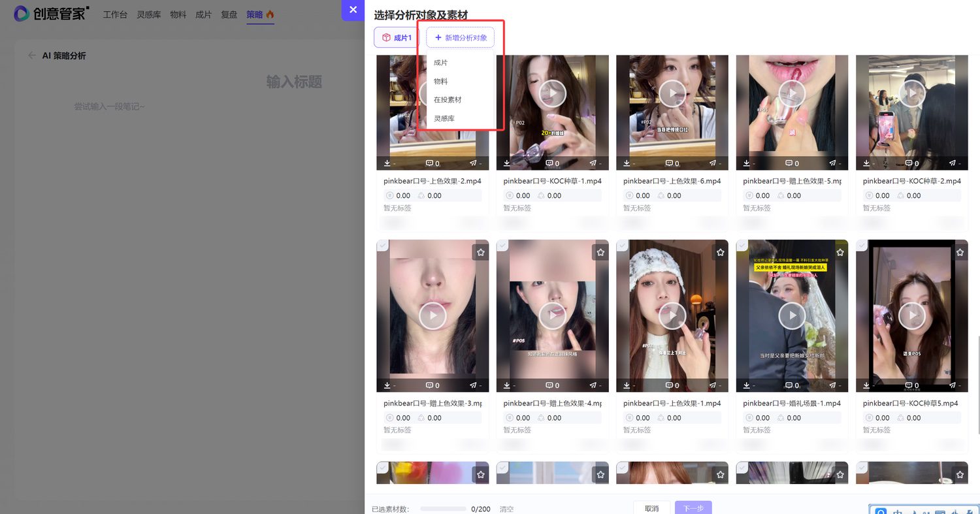Screen dimensions: 980x514
Task: Open 灵感库 in the top navigation bar
Action: pyautogui.click(x=149, y=14)
